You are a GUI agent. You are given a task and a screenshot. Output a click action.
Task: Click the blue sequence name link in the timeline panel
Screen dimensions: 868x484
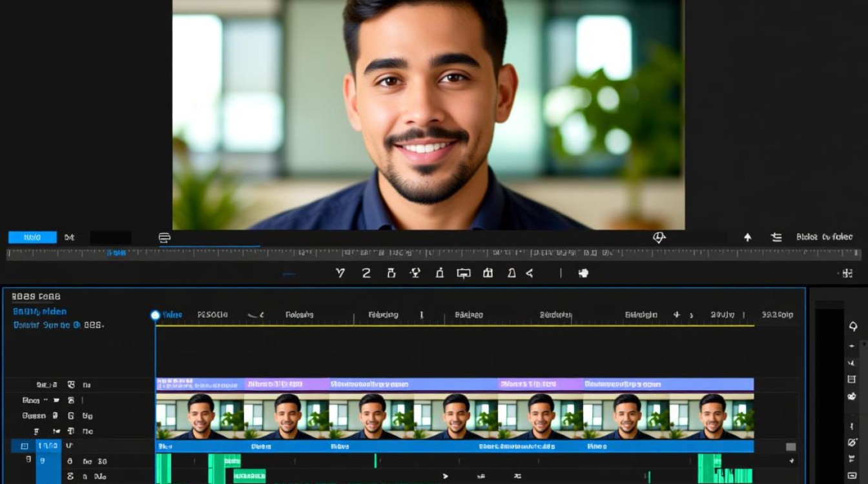pos(39,312)
